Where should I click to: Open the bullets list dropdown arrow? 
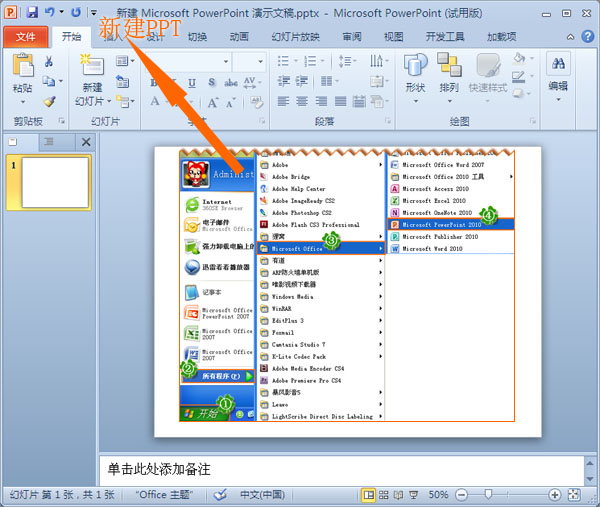click(x=296, y=61)
